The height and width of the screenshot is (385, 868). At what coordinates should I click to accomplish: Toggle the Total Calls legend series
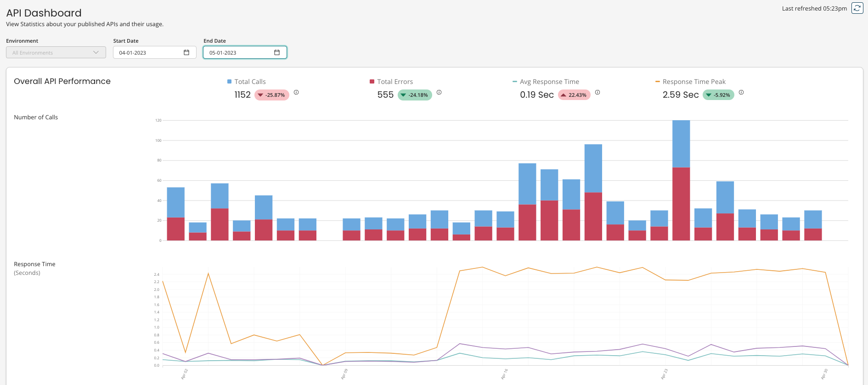click(x=250, y=82)
